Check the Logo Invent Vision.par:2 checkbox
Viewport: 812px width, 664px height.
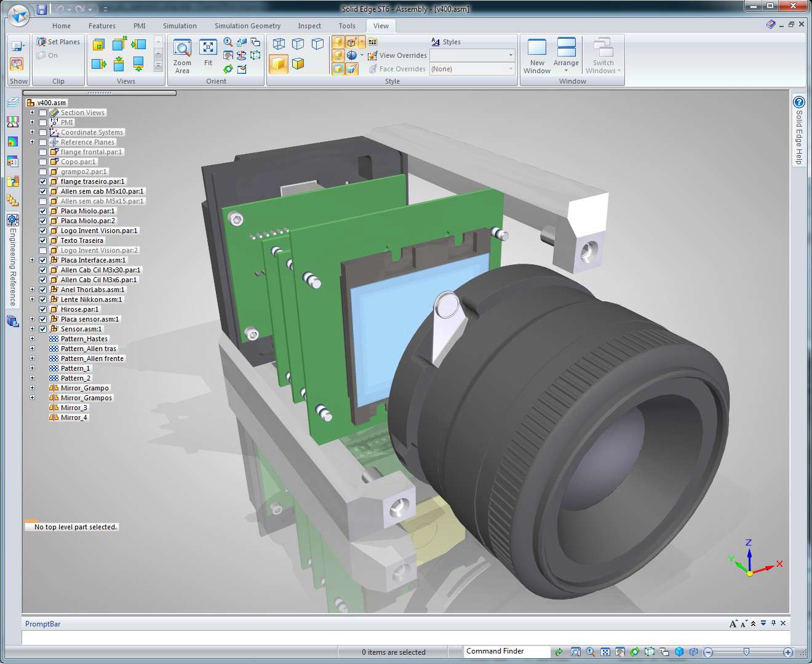click(43, 251)
